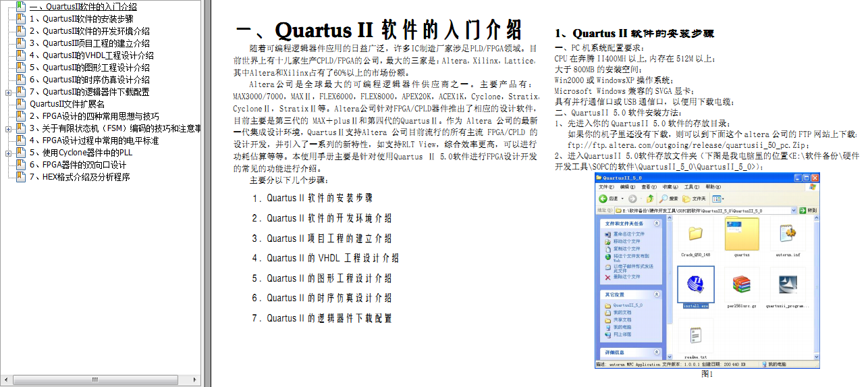Click list line 3．Quartus II 项目工程的建立介绍
This screenshot has height=387, width=868.
322,238
